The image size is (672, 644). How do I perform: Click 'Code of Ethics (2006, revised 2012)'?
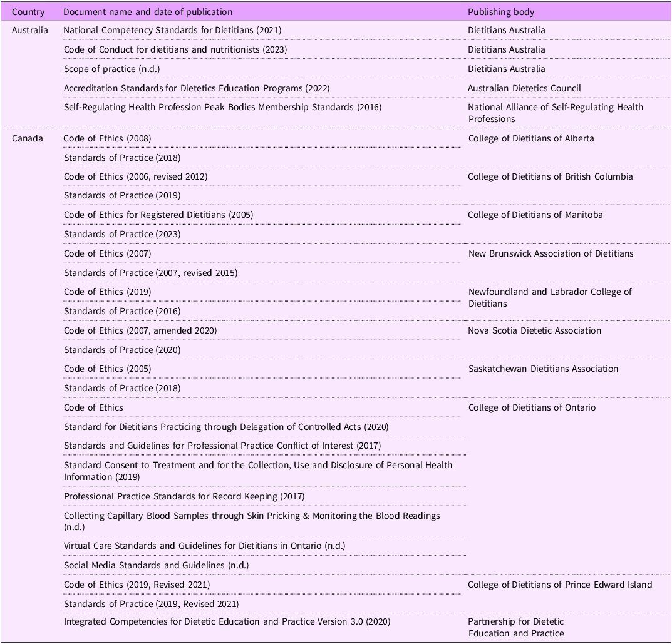[x=135, y=176]
